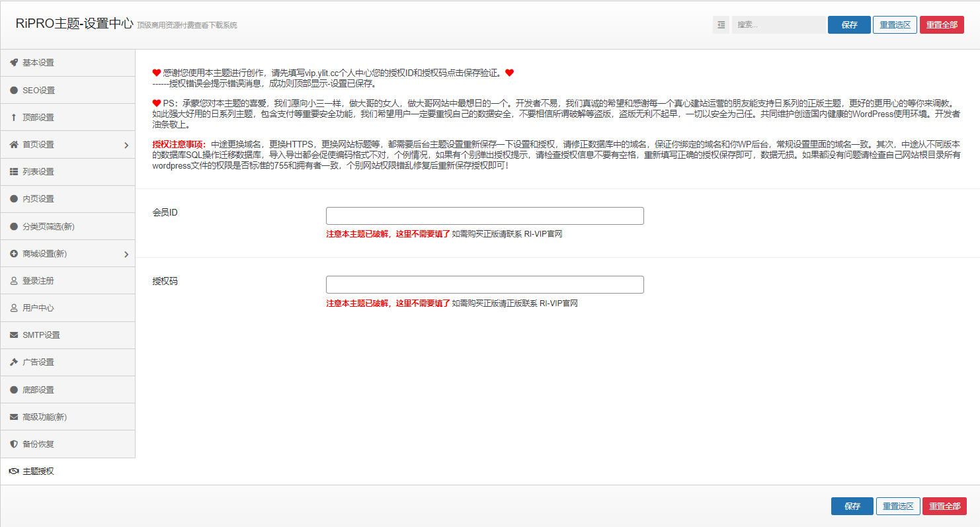Image resolution: width=980 pixels, height=527 pixels.
Task: Click the circle icon beside 内页设置
Action: coord(14,198)
